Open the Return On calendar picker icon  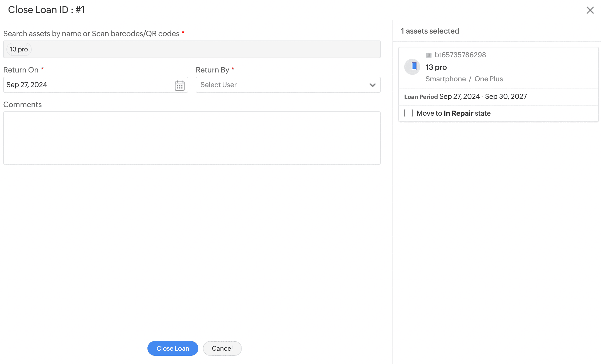(x=179, y=85)
